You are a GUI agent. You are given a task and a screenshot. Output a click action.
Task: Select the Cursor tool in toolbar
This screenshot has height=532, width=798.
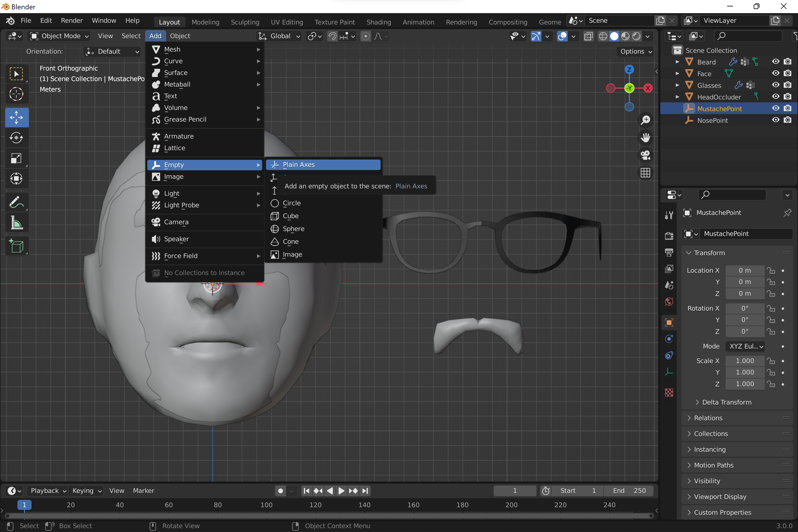(x=16, y=94)
